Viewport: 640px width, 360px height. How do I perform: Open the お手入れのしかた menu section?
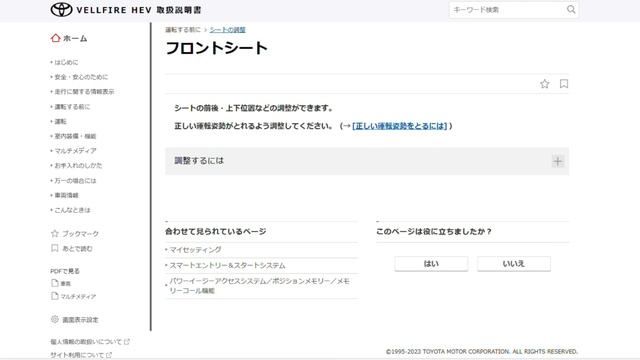(78, 166)
